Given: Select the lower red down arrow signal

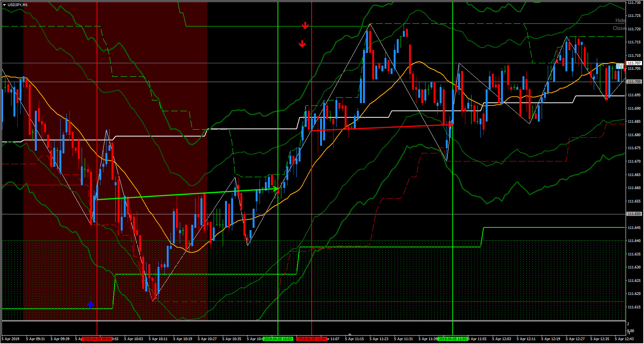Looking at the screenshot, I should click(x=302, y=44).
